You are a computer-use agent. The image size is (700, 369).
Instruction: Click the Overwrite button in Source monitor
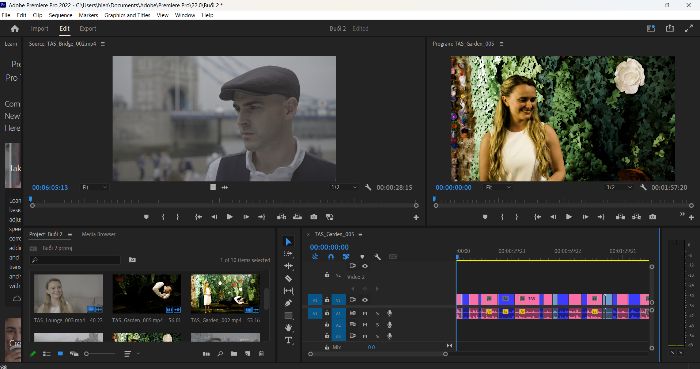[x=297, y=217]
